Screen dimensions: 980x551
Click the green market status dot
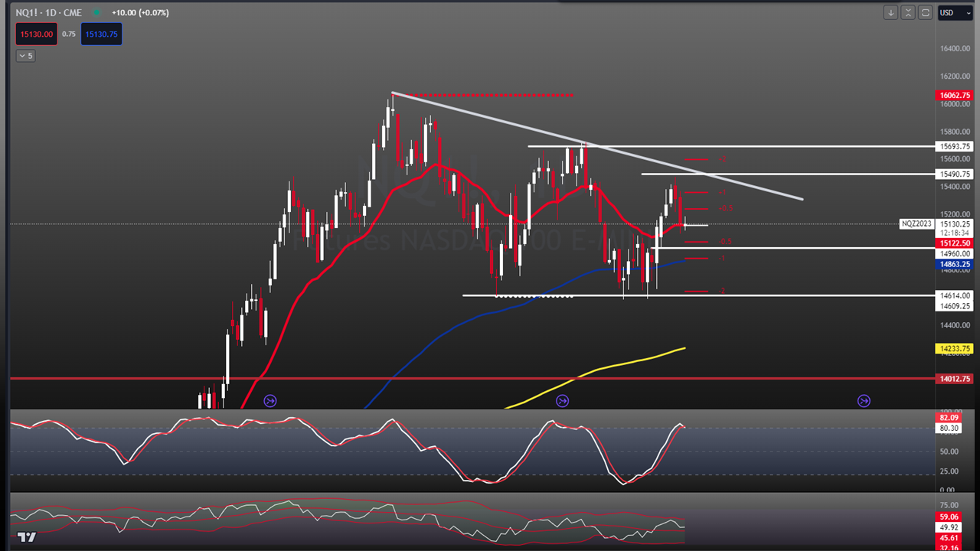97,13
